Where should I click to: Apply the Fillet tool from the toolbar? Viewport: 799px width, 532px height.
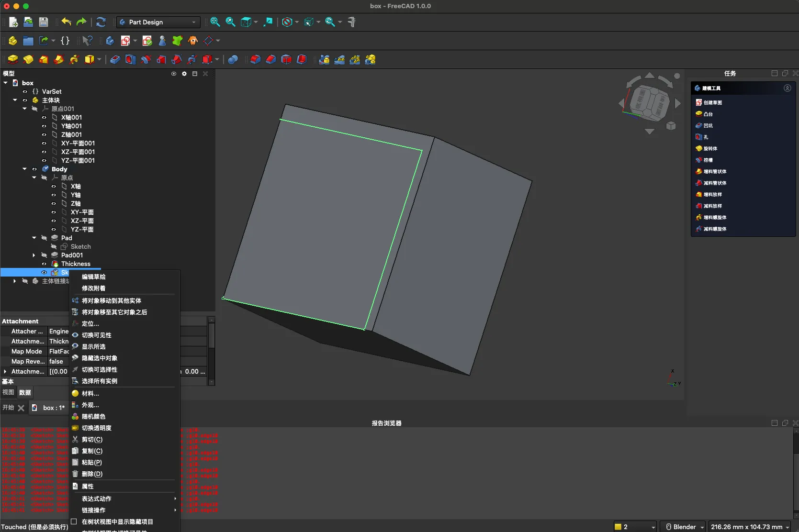[x=256, y=59]
